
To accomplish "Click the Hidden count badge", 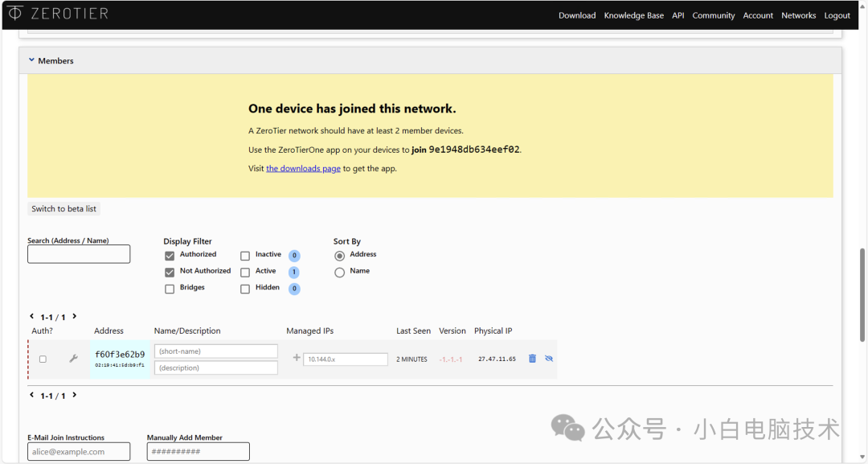I will 294,289.
